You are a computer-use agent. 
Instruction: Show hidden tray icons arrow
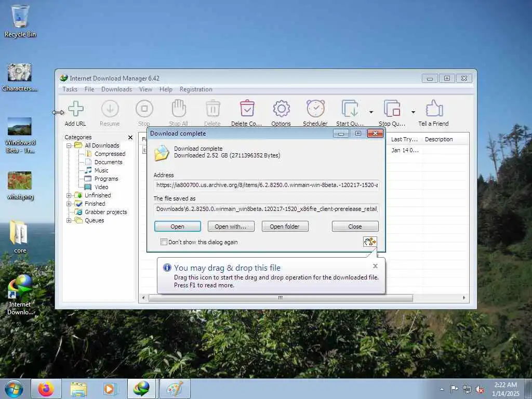442,389
